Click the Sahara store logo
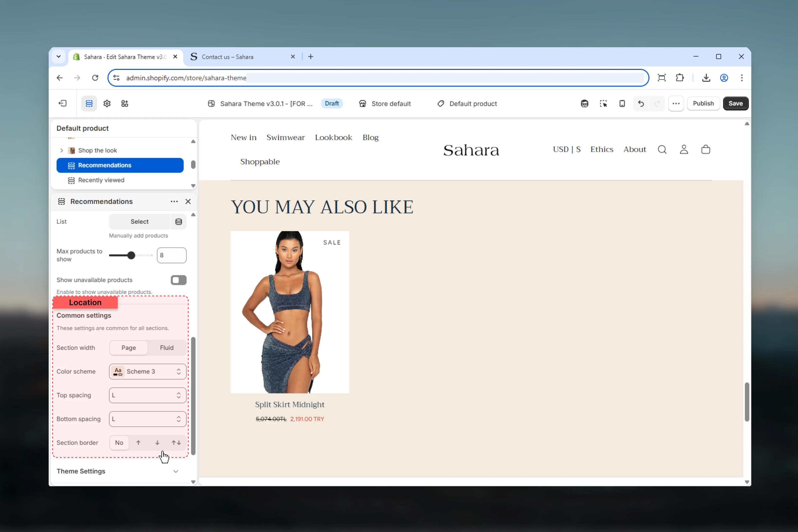This screenshot has width=798, height=532. point(471,150)
